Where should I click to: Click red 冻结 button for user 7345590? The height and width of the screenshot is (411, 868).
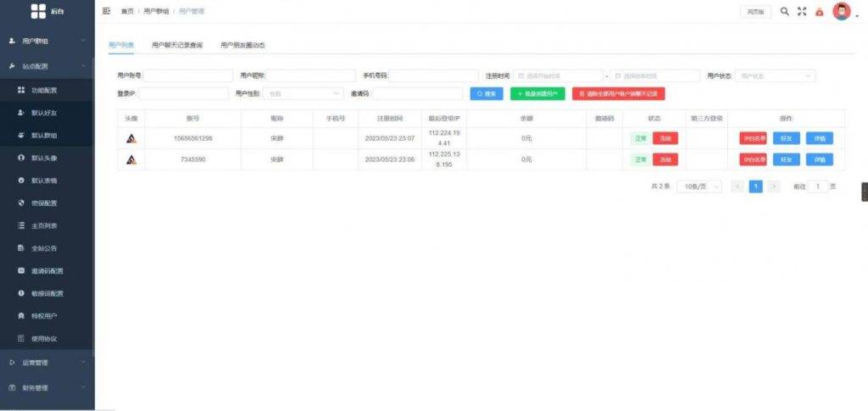[665, 159]
